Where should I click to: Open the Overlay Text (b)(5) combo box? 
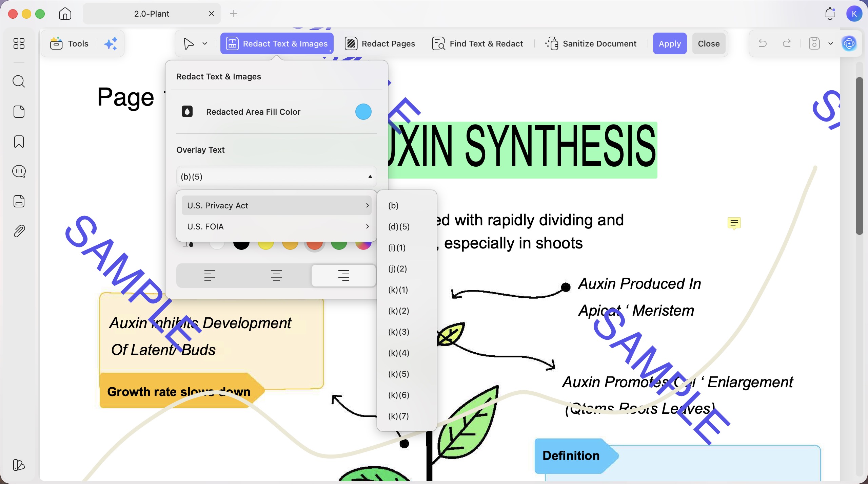[x=276, y=176]
